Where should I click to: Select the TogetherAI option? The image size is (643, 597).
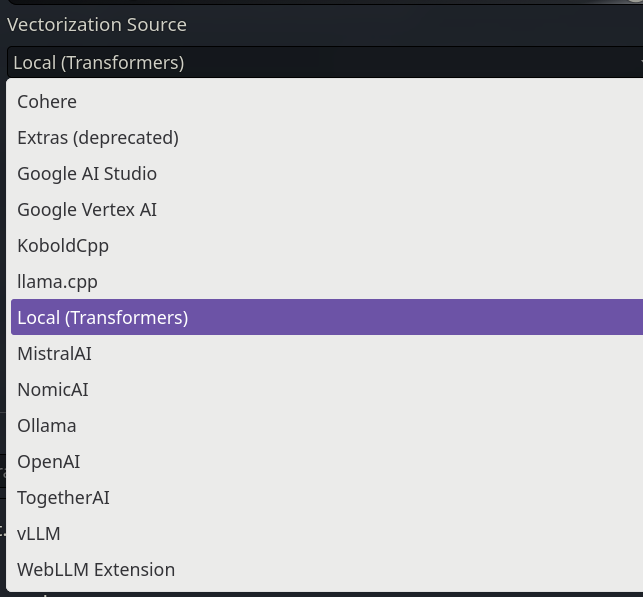(x=63, y=498)
